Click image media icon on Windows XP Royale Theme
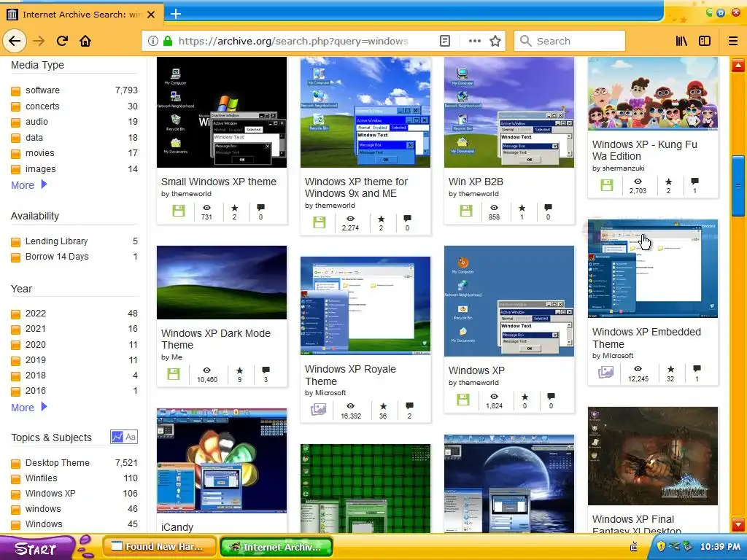Viewport: 747px width, 560px height. tap(319, 409)
